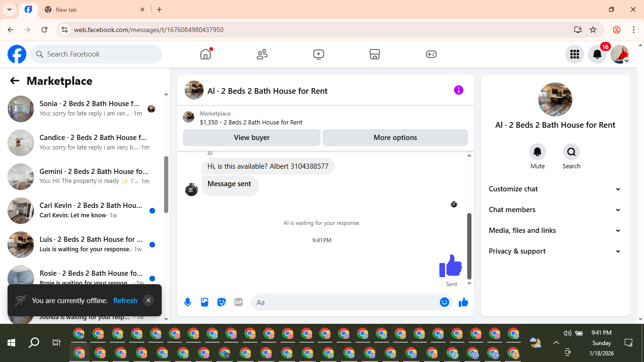Send a thumbs-up like
The image size is (644, 362).
pos(463,302)
